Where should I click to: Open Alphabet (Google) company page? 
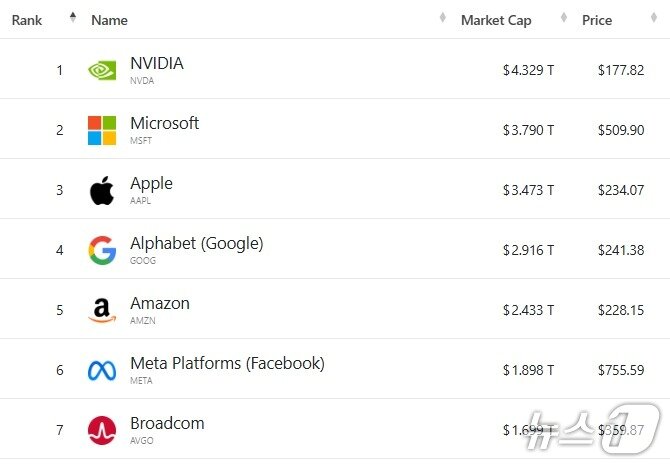coord(196,243)
